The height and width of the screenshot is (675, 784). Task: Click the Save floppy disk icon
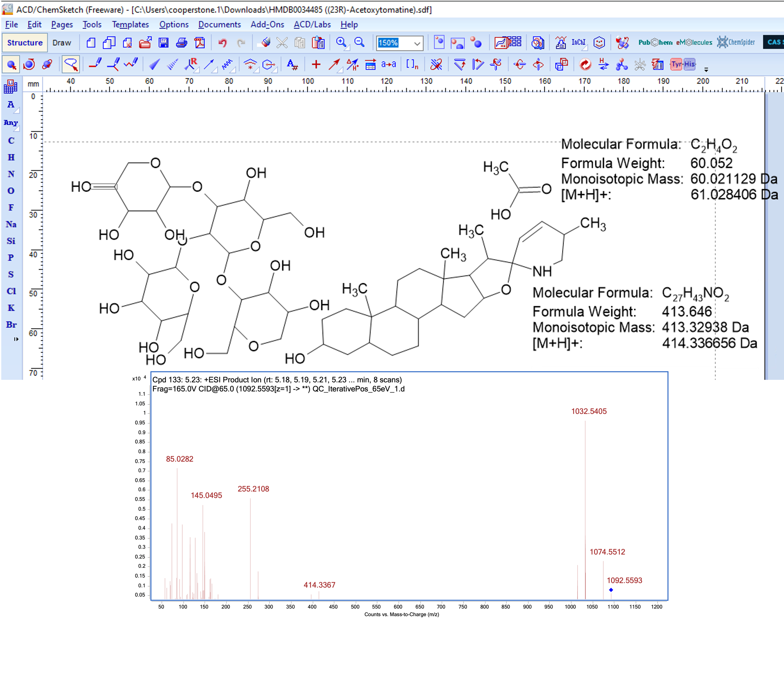164,43
